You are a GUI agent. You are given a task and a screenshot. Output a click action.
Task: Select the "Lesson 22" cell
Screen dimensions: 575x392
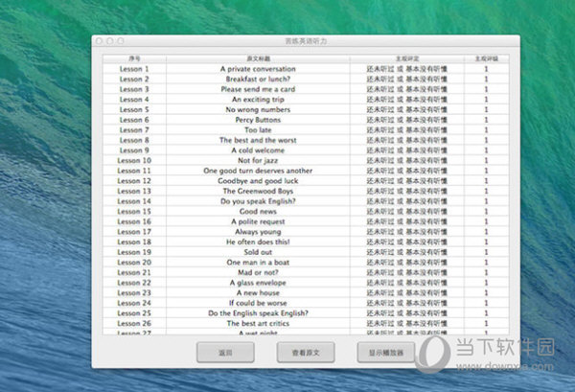pyautogui.click(x=134, y=283)
